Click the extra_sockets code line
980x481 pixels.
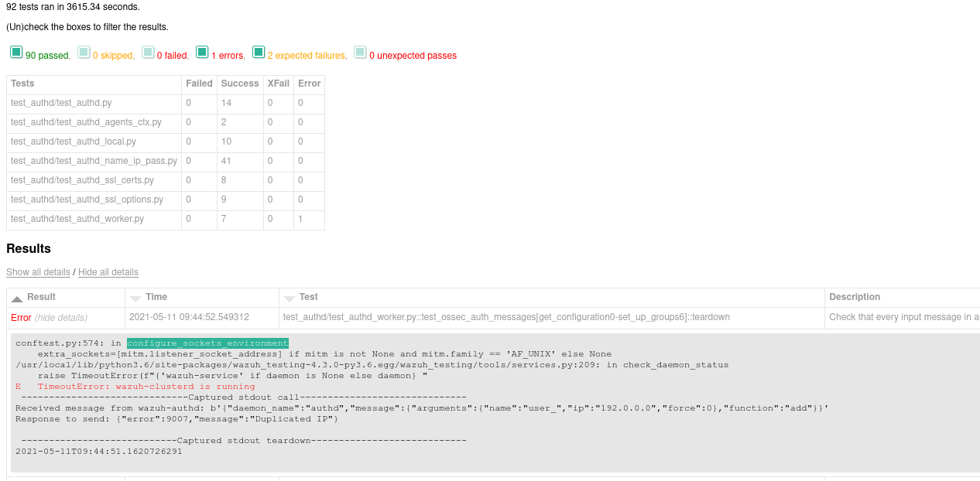pos(324,354)
